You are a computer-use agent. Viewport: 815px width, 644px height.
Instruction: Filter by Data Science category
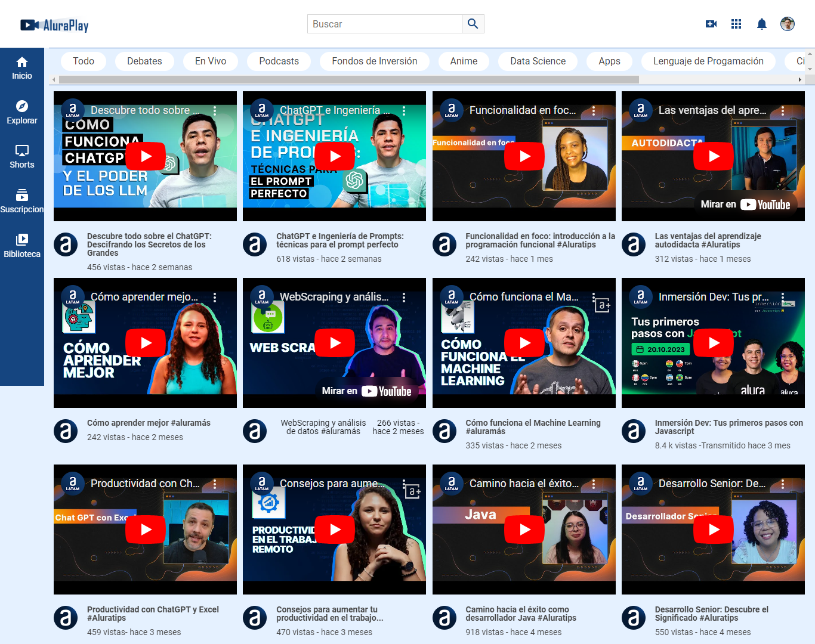(538, 61)
